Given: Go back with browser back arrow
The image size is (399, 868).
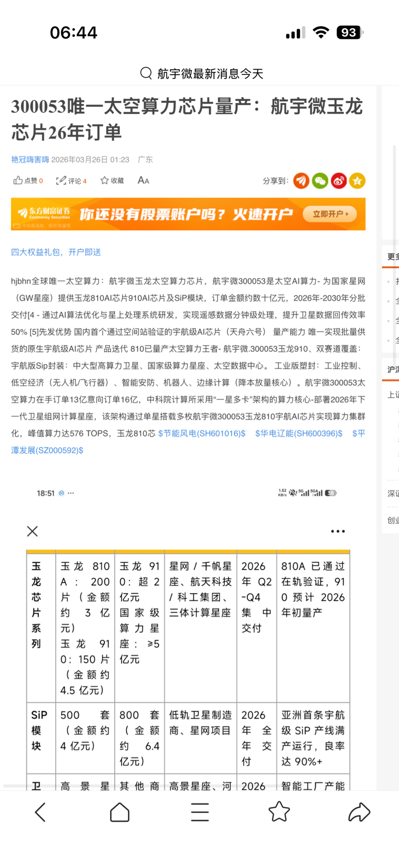Looking at the screenshot, I should coord(40,812).
